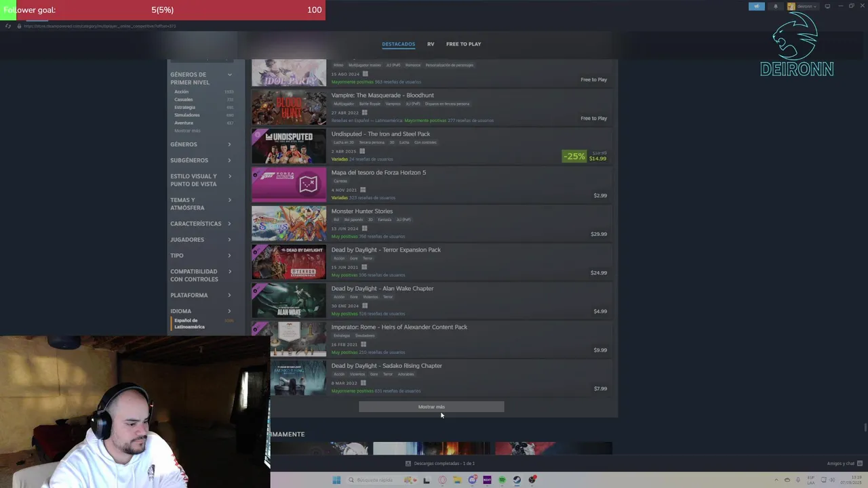Open the Windows Start menu
This screenshot has height=488, width=868.
pos(336,480)
